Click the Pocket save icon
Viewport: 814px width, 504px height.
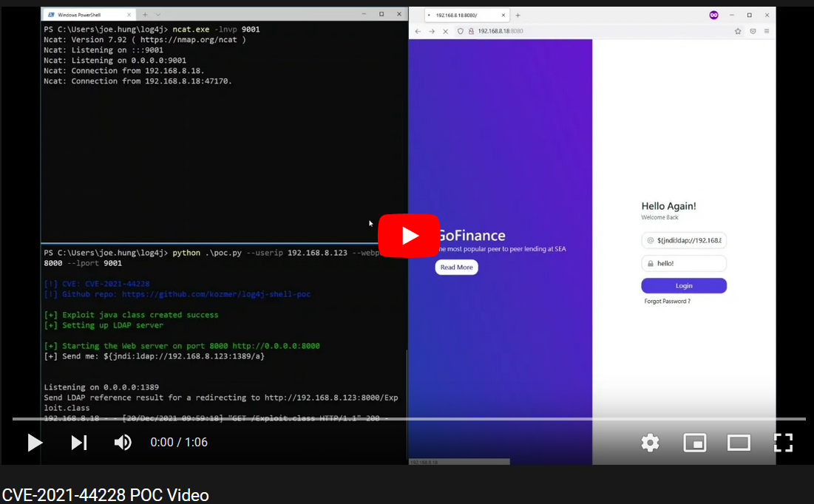point(753,31)
